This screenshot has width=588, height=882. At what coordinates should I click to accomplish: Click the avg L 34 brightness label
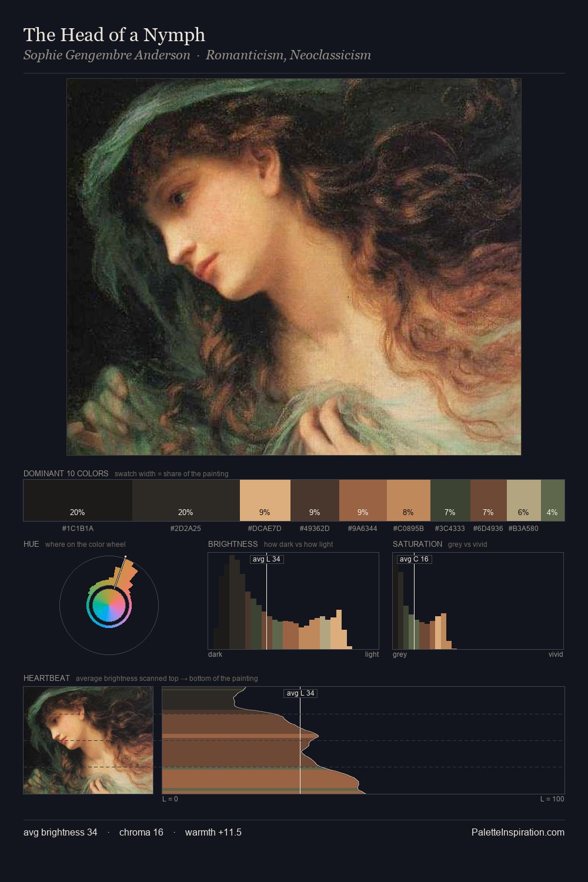point(266,559)
